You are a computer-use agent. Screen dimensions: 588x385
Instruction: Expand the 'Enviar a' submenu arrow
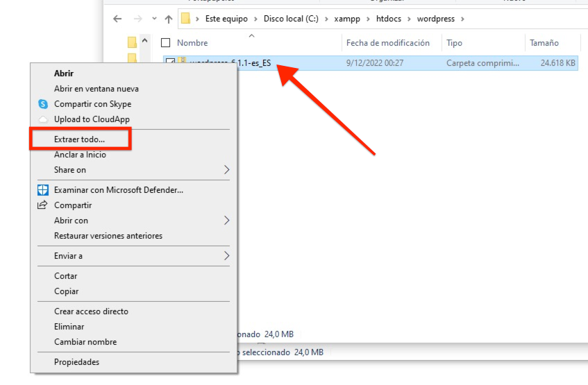coord(226,256)
